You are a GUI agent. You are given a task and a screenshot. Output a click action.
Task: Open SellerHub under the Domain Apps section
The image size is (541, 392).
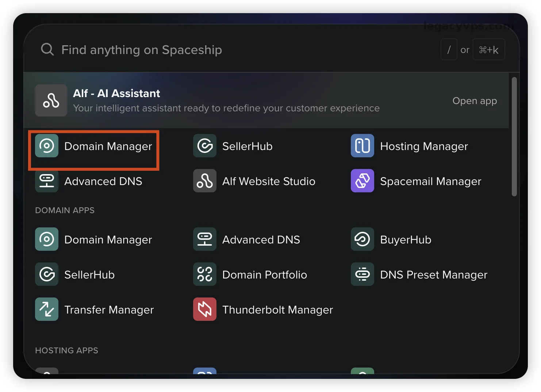[89, 274]
